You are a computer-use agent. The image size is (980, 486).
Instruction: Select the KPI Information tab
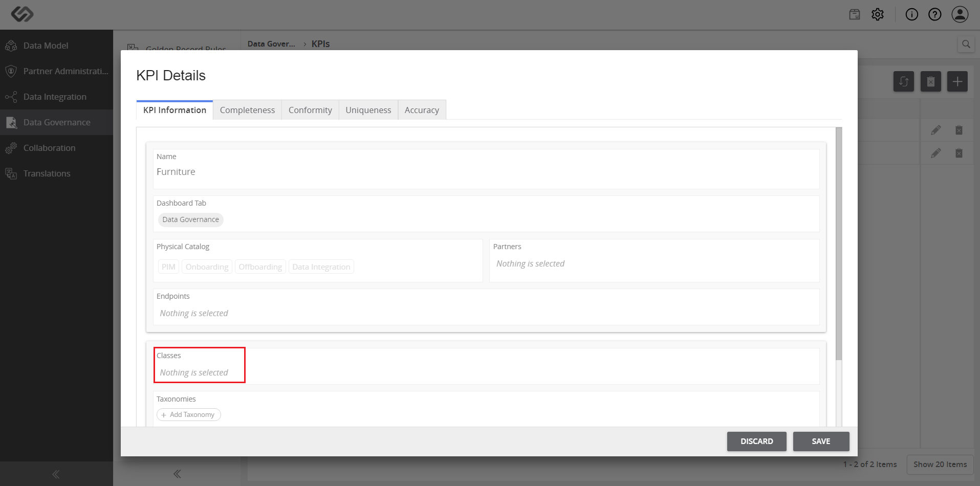[175, 110]
